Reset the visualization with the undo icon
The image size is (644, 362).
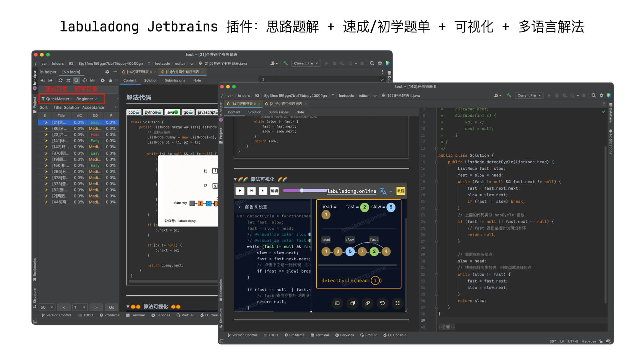(382, 303)
